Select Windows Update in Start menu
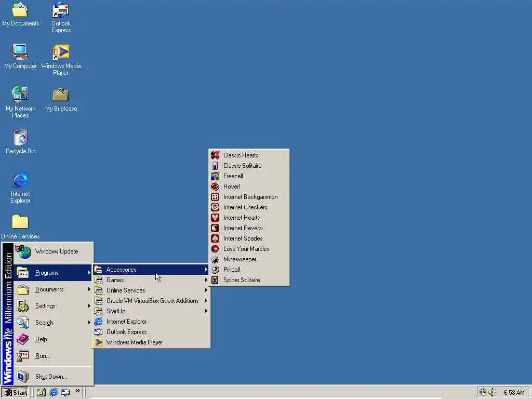 click(x=54, y=252)
